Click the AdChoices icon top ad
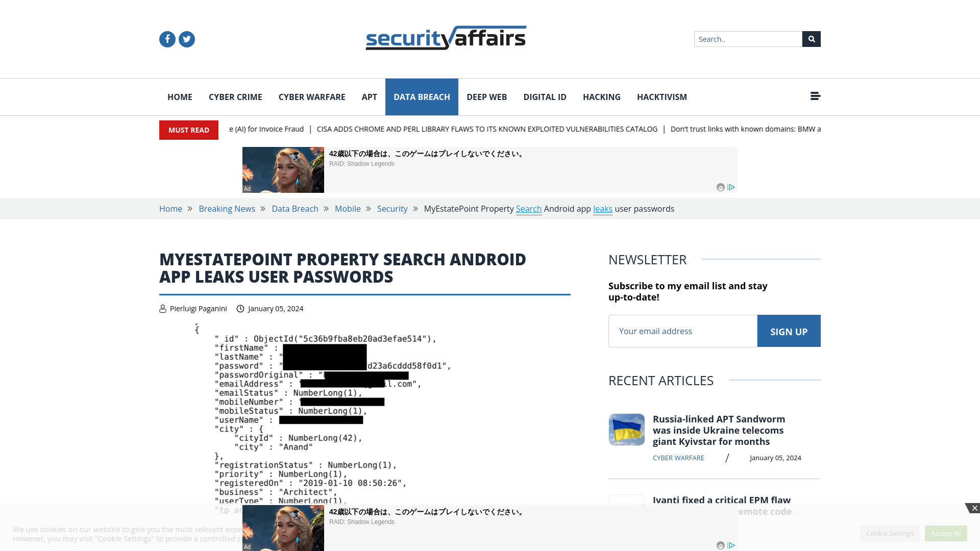980x551 pixels. click(731, 187)
